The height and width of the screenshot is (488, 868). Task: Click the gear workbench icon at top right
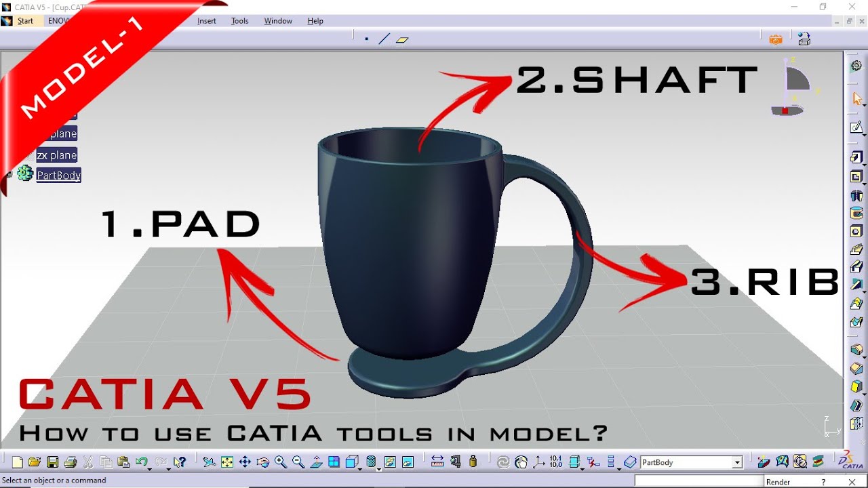pos(856,66)
